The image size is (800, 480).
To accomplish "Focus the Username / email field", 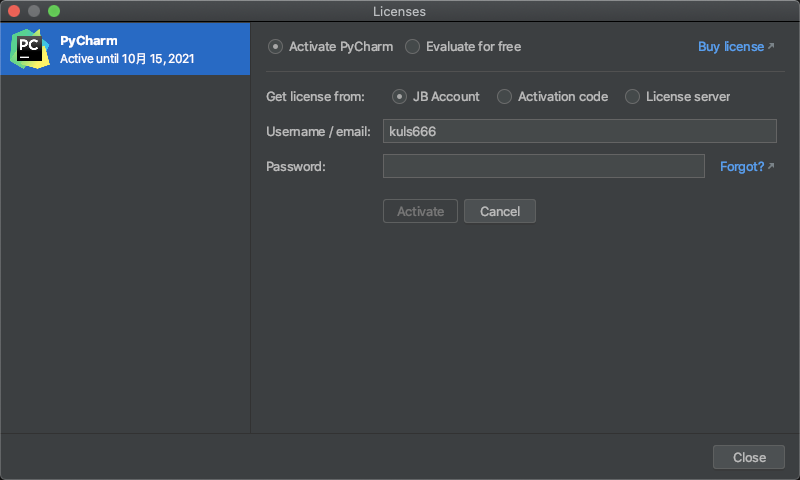I will [x=580, y=131].
